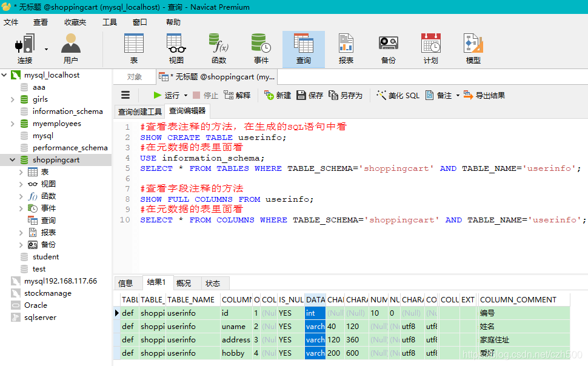Image resolution: width=588 pixels, height=366 pixels.
Task: Open the Functions view
Action: (x=219, y=48)
